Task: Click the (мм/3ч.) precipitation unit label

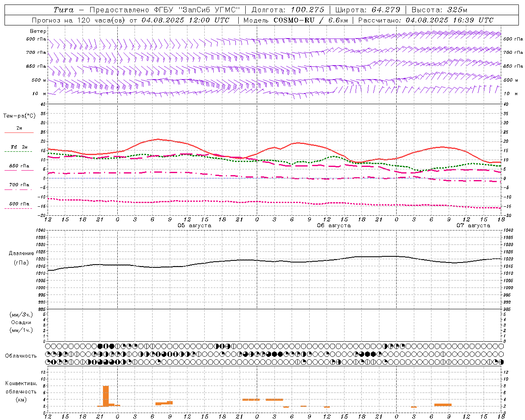Action: (x=21, y=315)
